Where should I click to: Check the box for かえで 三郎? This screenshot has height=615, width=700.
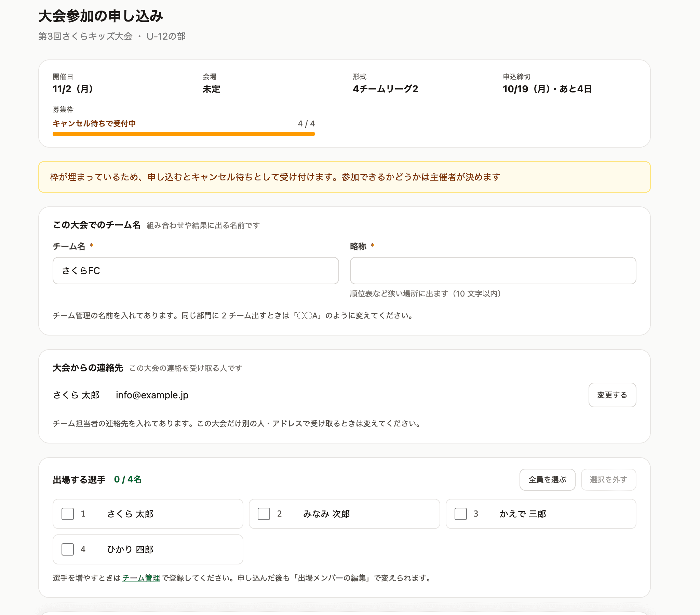coord(460,514)
